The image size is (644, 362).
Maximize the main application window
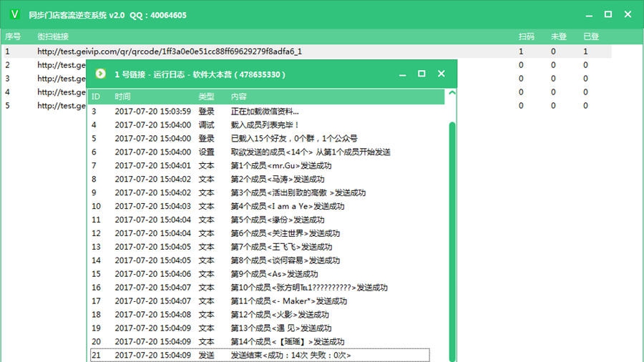(608, 14)
